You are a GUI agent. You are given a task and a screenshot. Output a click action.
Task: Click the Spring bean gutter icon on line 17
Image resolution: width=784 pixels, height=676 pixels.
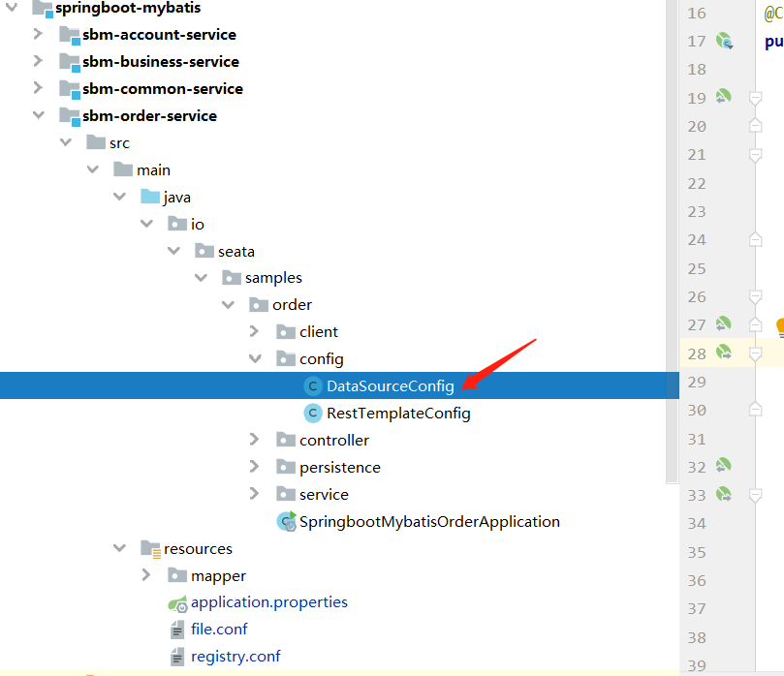(725, 41)
